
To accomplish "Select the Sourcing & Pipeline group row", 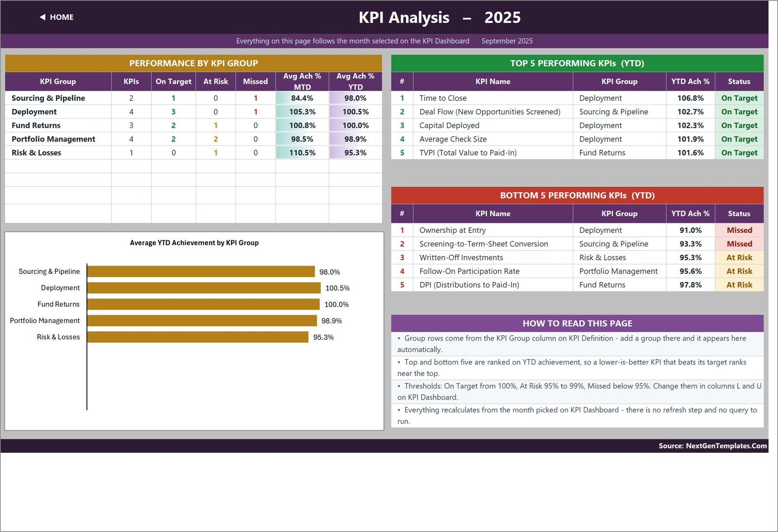I will click(x=194, y=98).
